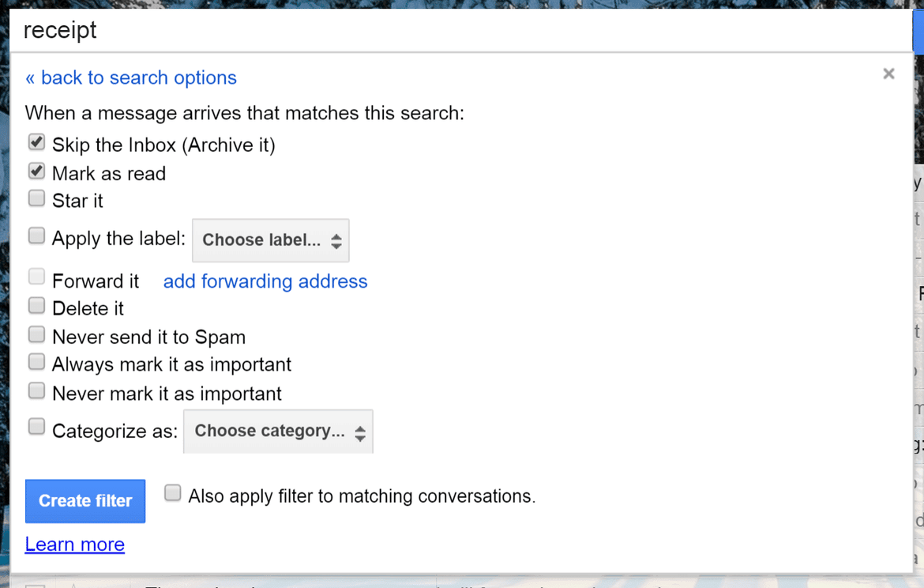This screenshot has width=924, height=588.
Task: Check Apply the label option
Action: (36, 235)
